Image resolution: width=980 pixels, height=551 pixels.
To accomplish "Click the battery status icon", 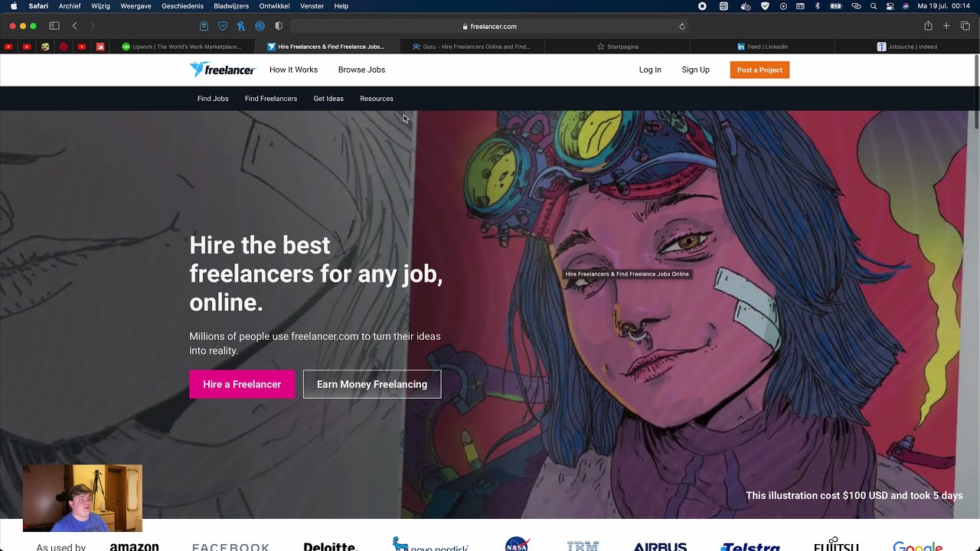I will tap(836, 6).
